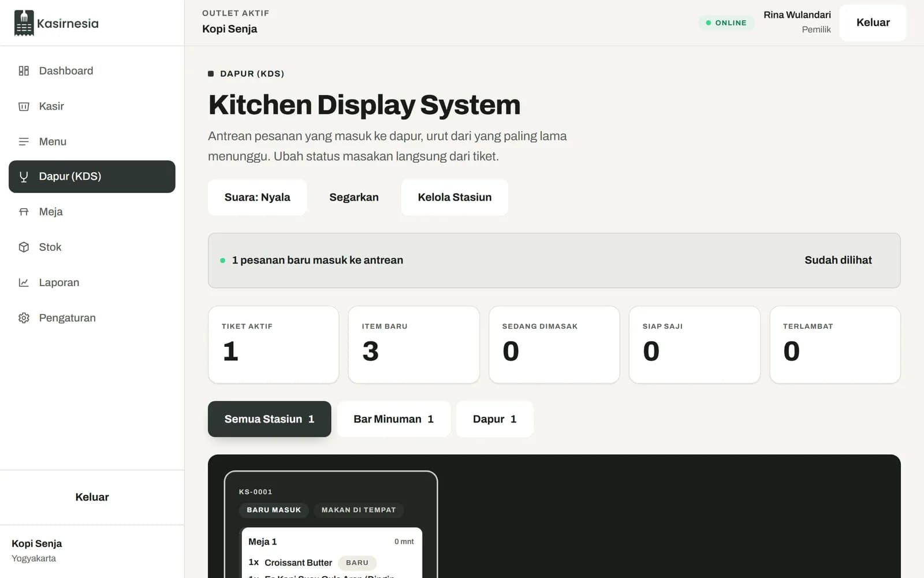Open the Menu section in sidebar
The height and width of the screenshot is (578, 924).
click(92, 142)
